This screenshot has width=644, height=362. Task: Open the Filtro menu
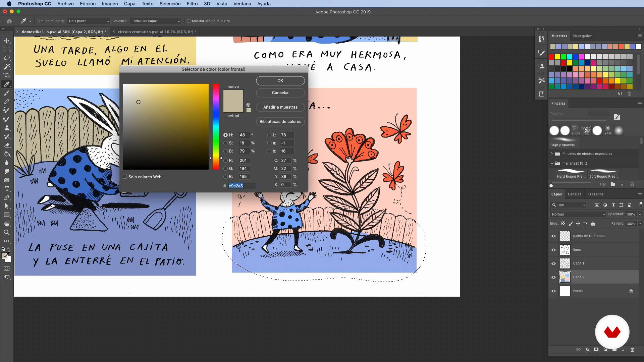tap(192, 4)
